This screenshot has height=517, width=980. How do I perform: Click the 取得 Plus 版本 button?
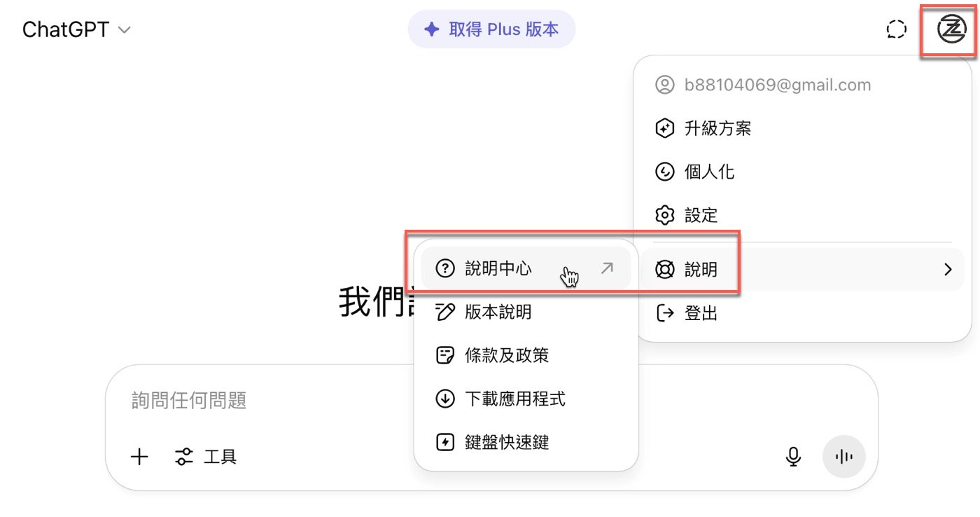(x=491, y=29)
